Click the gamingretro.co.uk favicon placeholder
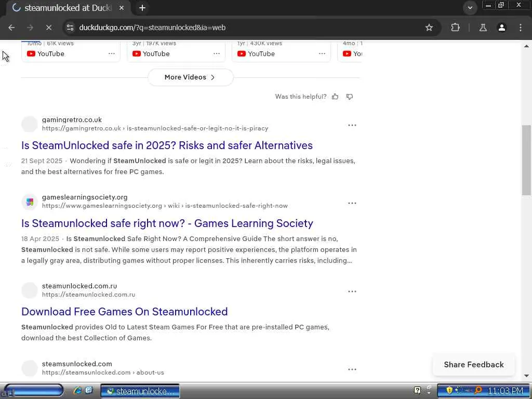The width and height of the screenshot is (532, 399). pos(30,124)
